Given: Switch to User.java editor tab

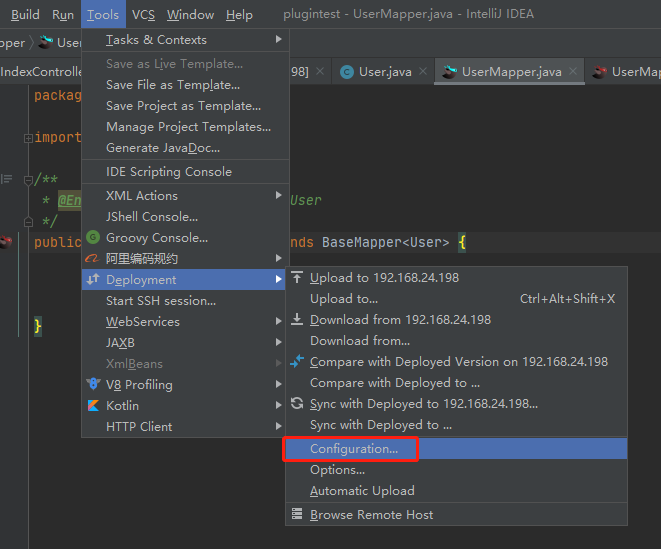Looking at the screenshot, I should [385, 72].
